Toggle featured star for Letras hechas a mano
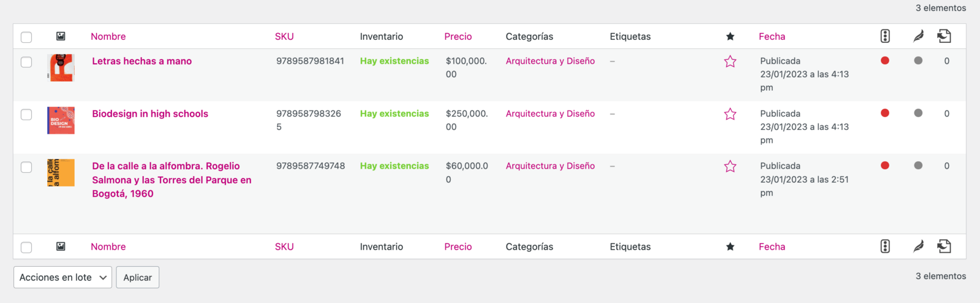Screen dimensions: 980x303 click(x=730, y=61)
